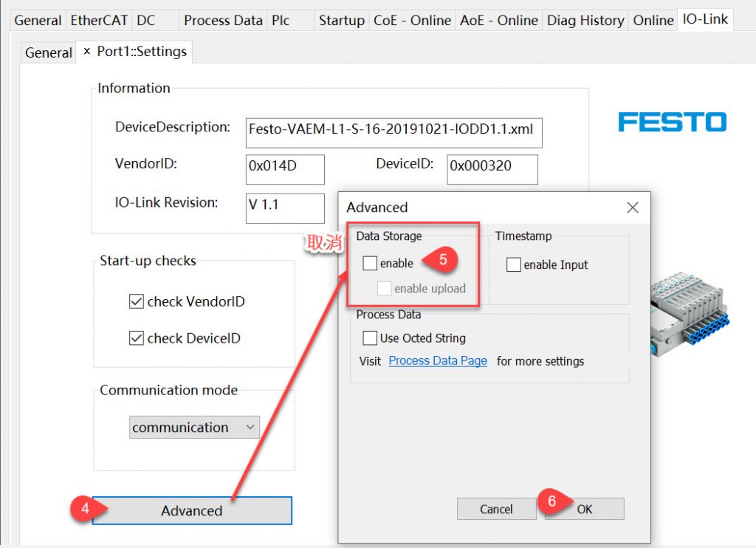Image resolution: width=756 pixels, height=548 pixels.
Task: Open the EtherCAT tab
Action: pos(99,20)
